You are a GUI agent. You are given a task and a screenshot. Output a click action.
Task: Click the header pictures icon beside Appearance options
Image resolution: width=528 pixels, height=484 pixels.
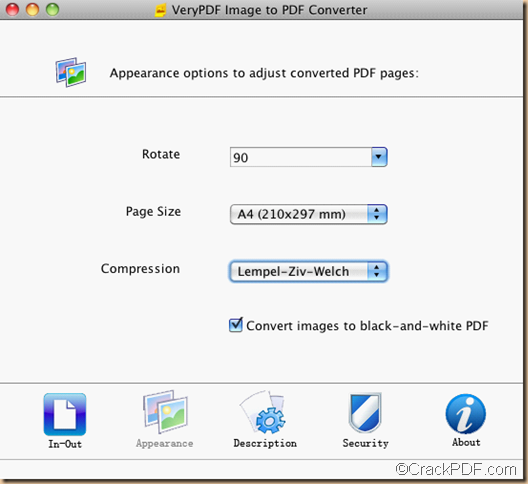pyautogui.click(x=71, y=72)
